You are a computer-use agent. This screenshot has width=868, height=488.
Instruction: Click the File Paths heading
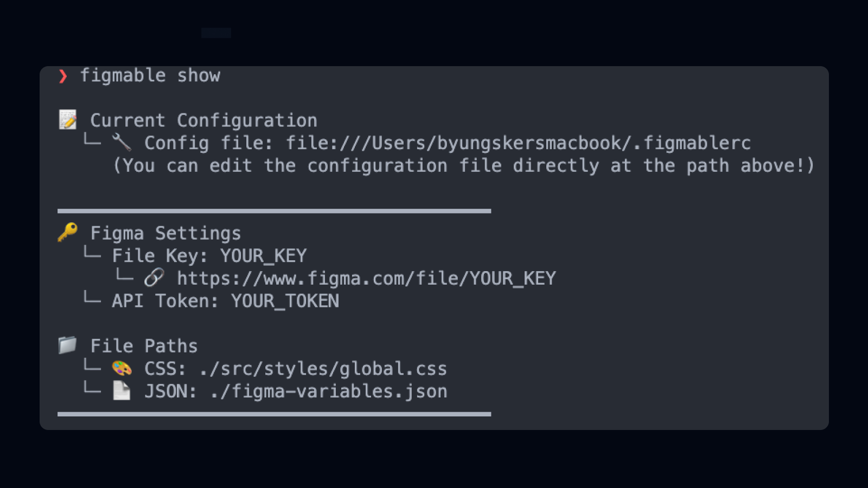click(144, 346)
